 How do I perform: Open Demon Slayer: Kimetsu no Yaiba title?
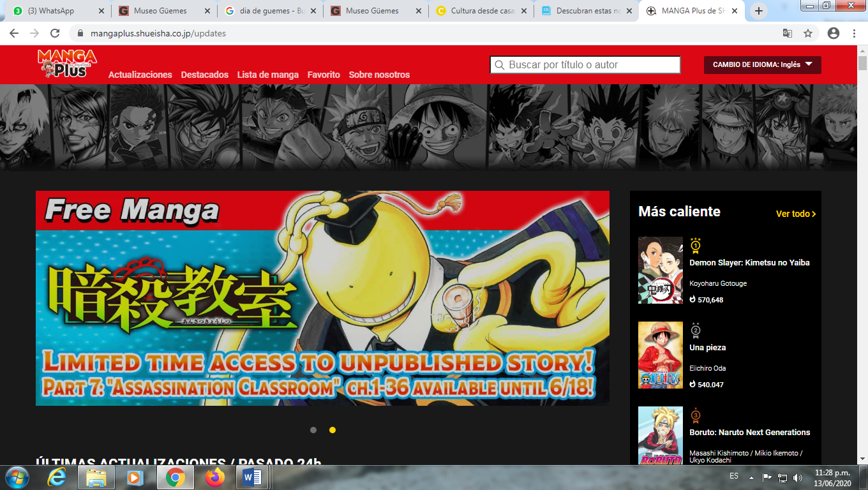tap(749, 262)
